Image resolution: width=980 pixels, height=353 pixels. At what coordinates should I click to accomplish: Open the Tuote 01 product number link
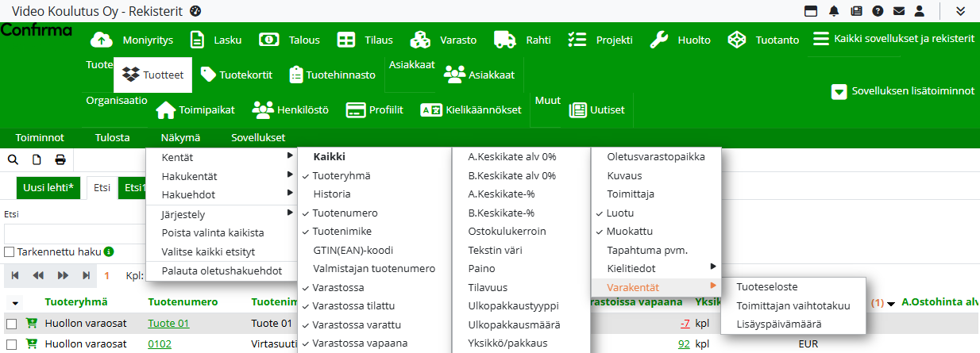168,324
